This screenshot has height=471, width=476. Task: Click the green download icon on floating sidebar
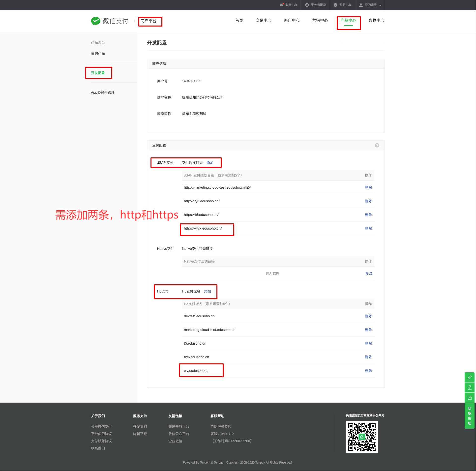click(x=470, y=387)
